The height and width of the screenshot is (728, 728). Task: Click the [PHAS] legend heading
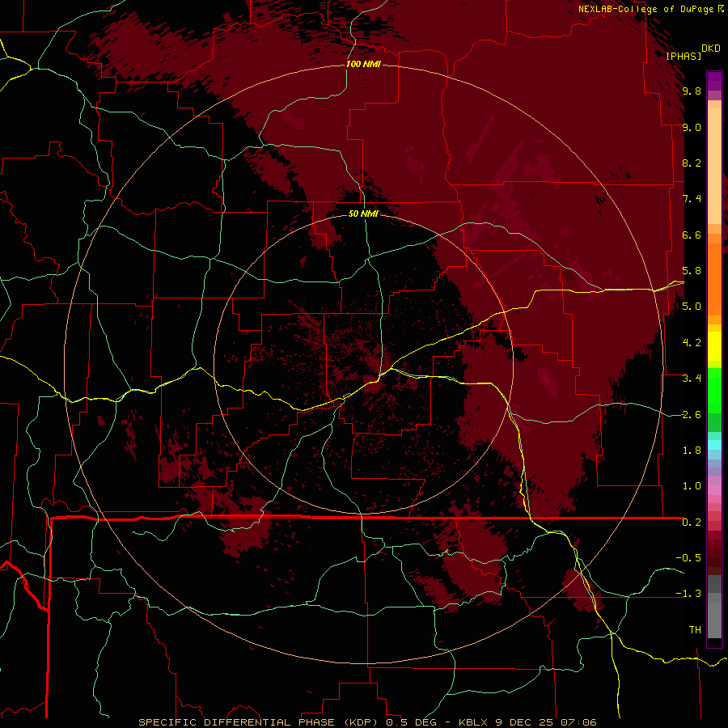[x=684, y=56]
